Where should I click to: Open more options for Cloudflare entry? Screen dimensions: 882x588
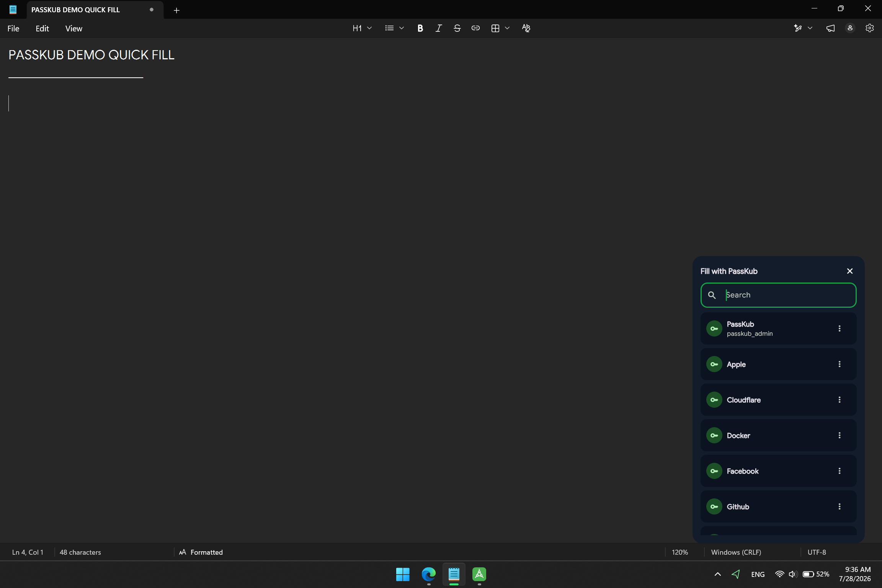click(840, 400)
